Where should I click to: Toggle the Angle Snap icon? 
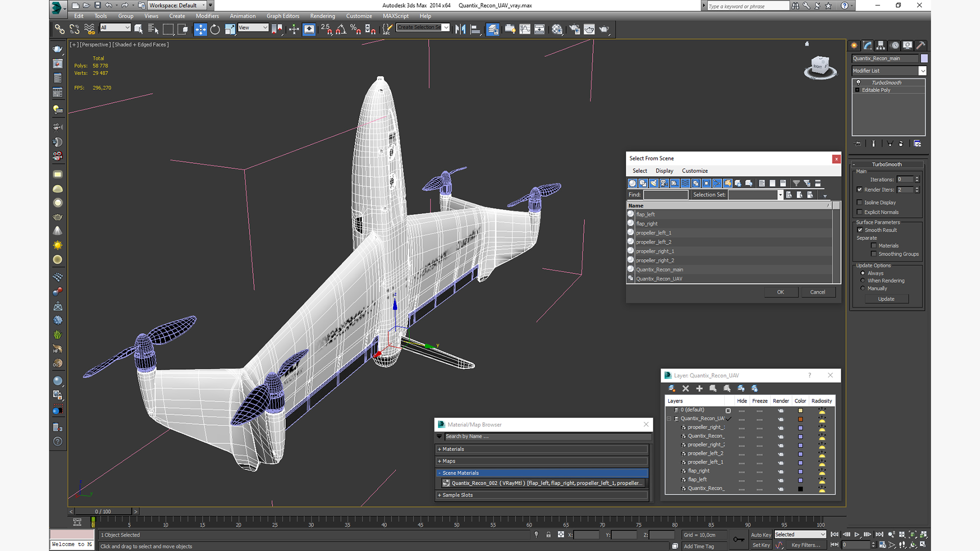pos(341,29)
